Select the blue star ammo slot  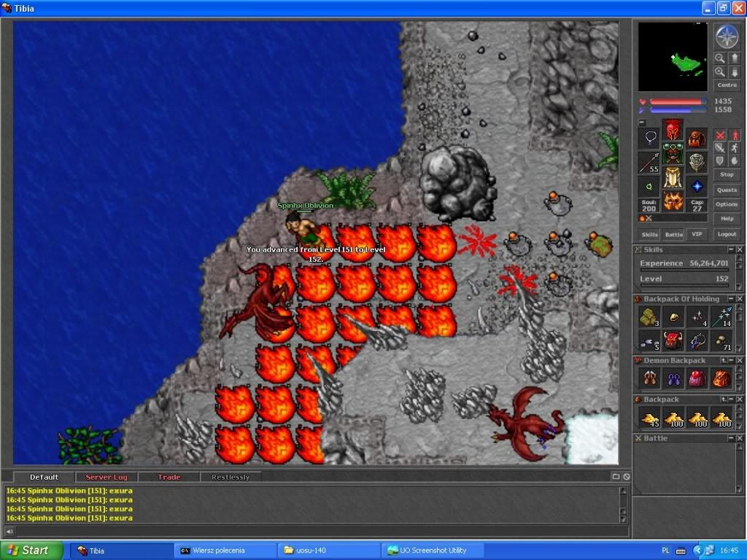click(x=697, y=187)
